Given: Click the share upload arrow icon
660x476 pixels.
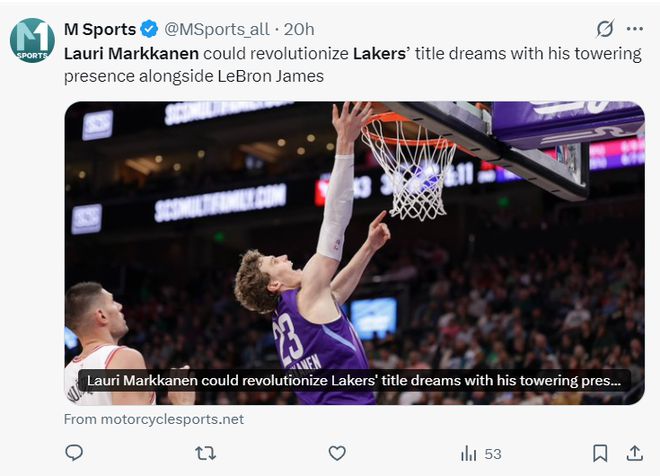Looking at the screenshot, I should pos(634,453).
